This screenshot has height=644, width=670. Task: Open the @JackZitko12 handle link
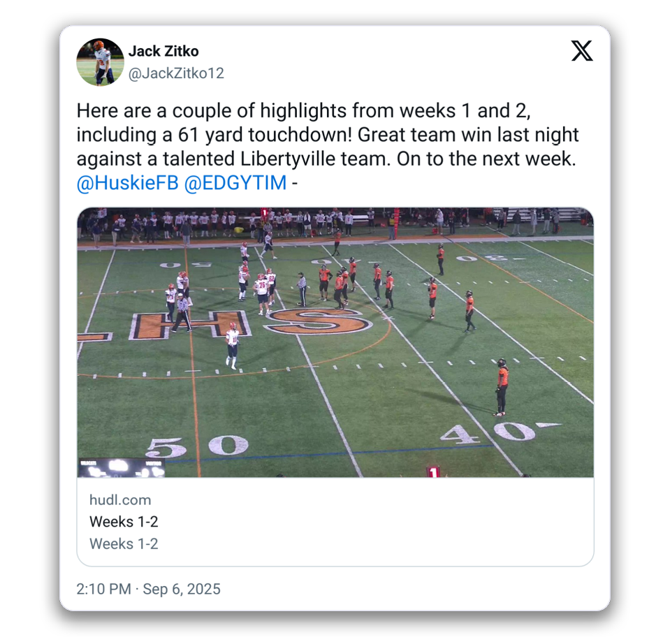pos(176,73)
